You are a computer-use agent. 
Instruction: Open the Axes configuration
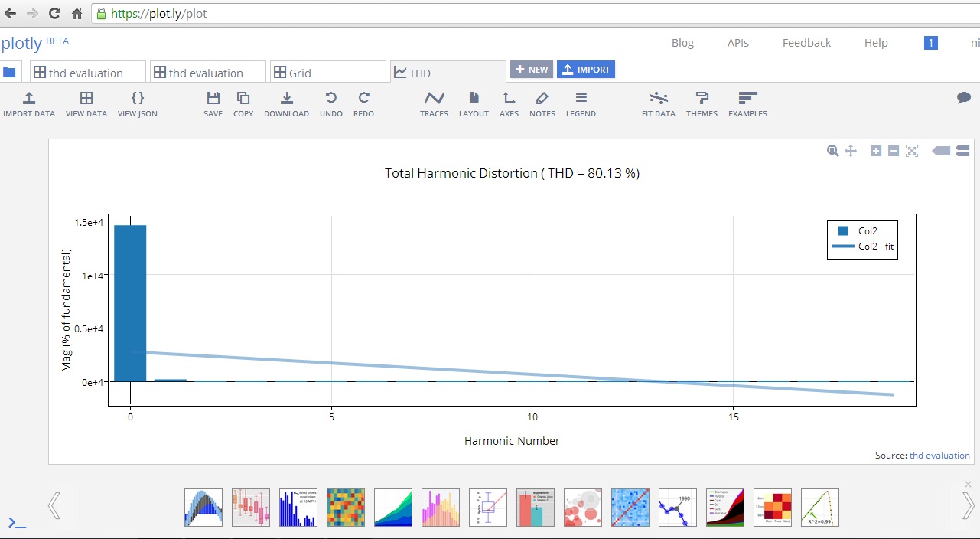point(509,103)
